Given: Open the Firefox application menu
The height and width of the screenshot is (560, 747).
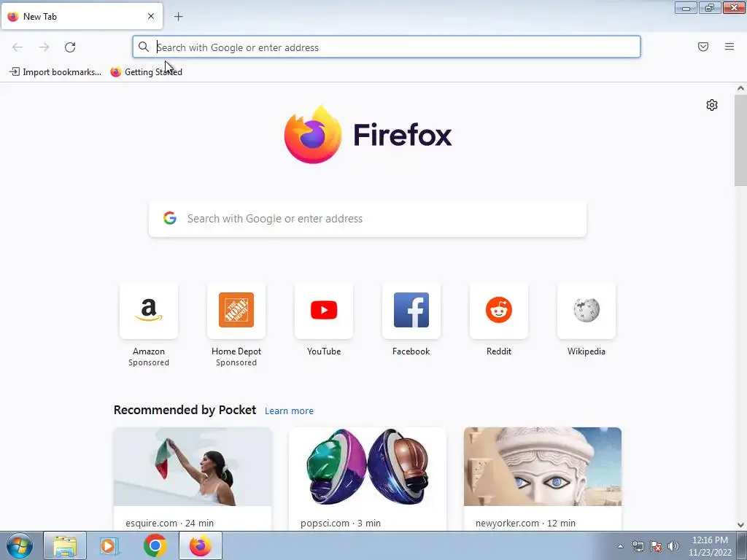Looking at the screenshot, I should (x=729, y=47).
